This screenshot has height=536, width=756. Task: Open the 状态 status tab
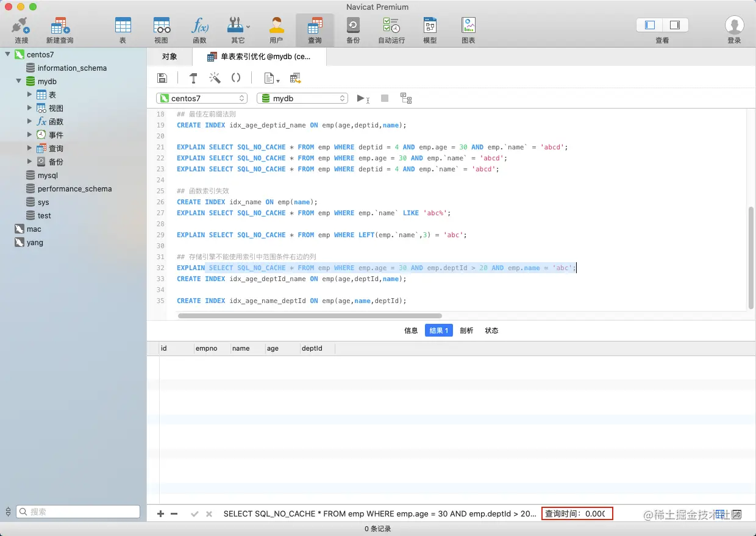coord(491,331)
